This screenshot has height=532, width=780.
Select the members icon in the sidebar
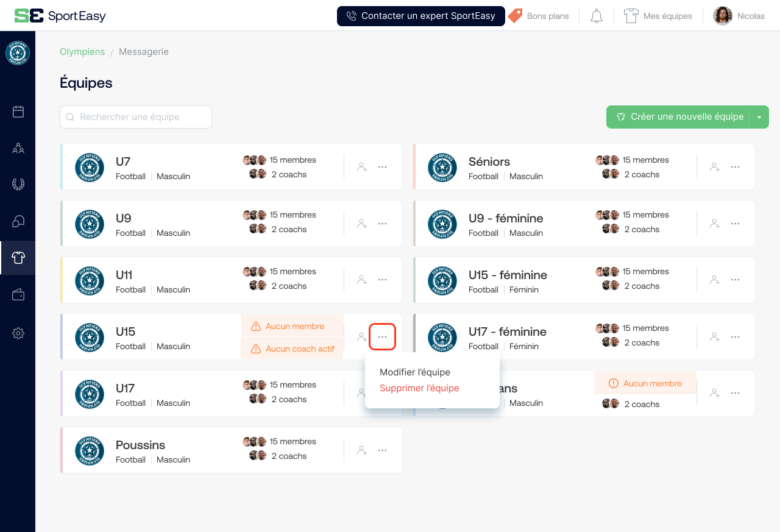[18, 147]
